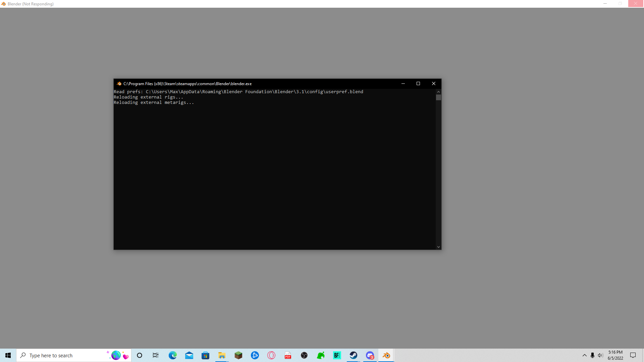The height and width of the screenshot is (362, 644).
Task: Open File Explorer from the taskbar
Action: tap(222, 355)
